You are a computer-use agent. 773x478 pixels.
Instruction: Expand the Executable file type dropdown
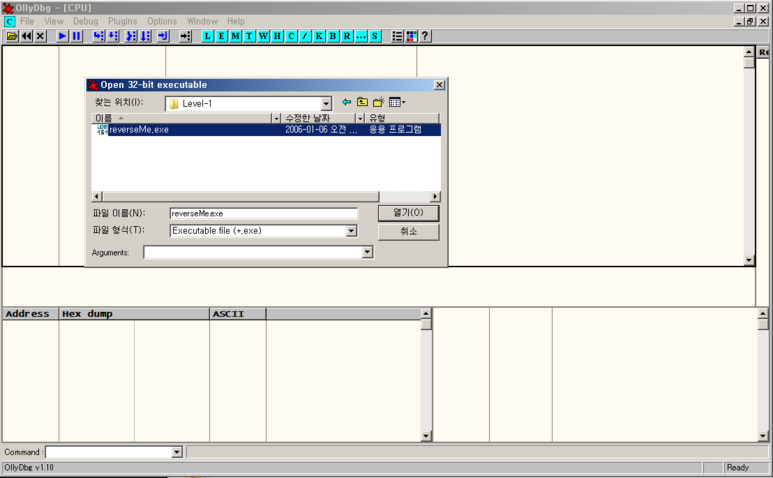pyautogui.click(x=351, y=231)
